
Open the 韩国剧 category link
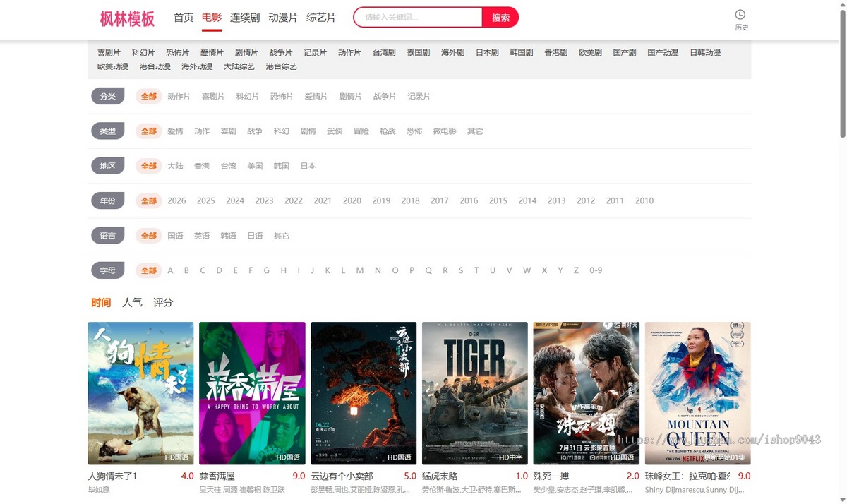tap(521, 53)
